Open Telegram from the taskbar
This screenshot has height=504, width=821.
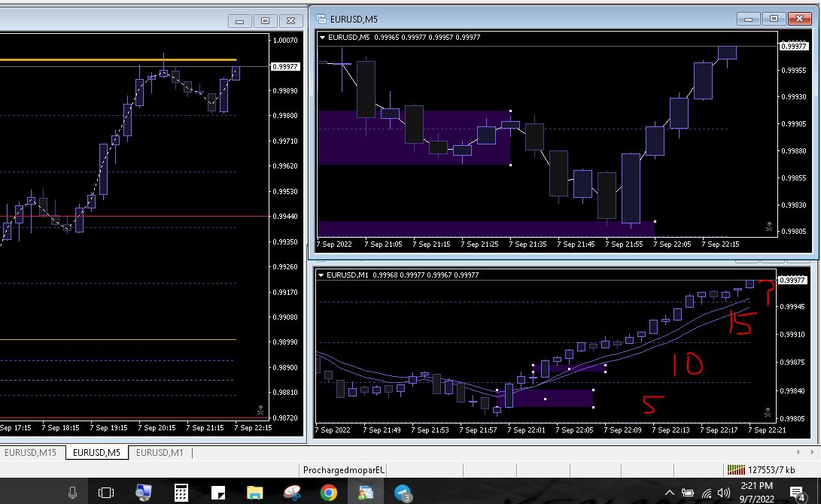[403, 493]
